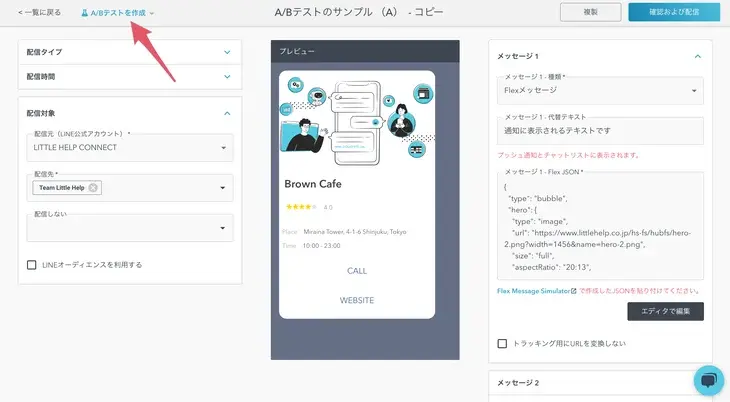Click the 代替テキスト input field
The image size is (730, 402).
[599, 131]
